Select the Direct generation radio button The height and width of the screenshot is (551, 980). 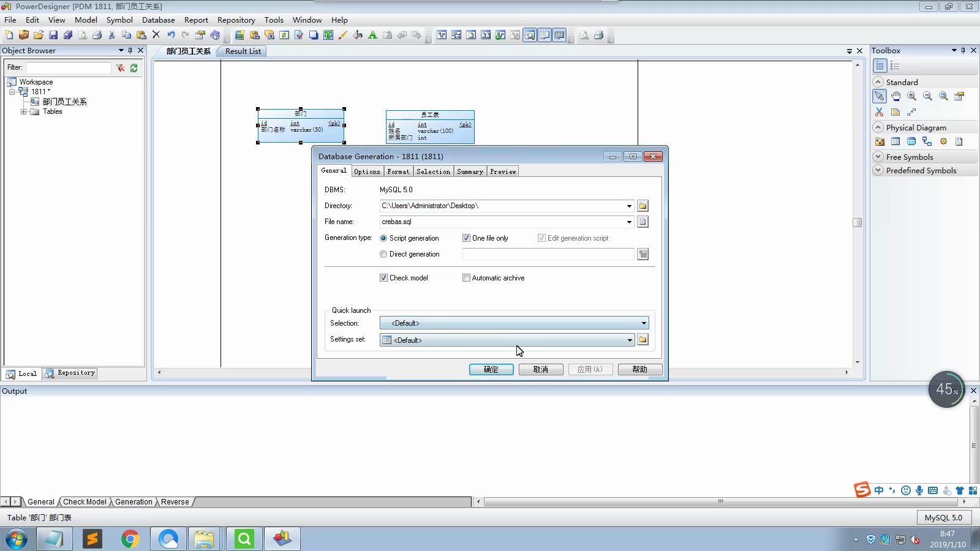[383, 254]
